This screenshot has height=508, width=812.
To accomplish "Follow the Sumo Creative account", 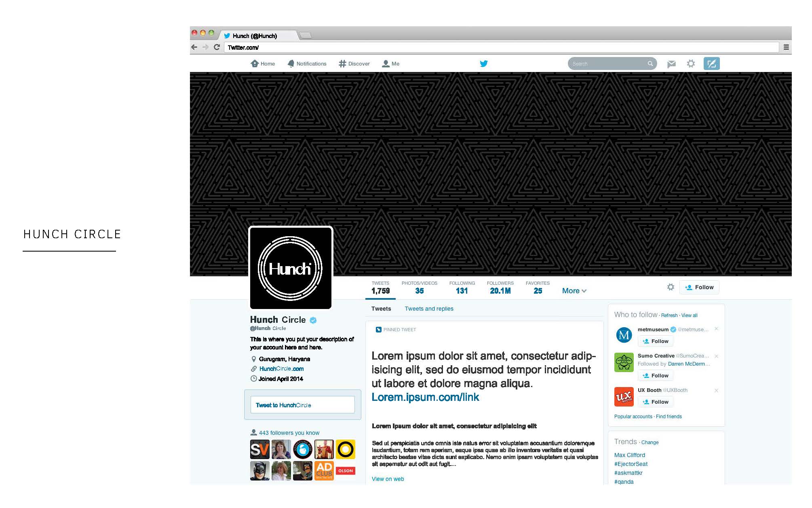I will (656, 376).
